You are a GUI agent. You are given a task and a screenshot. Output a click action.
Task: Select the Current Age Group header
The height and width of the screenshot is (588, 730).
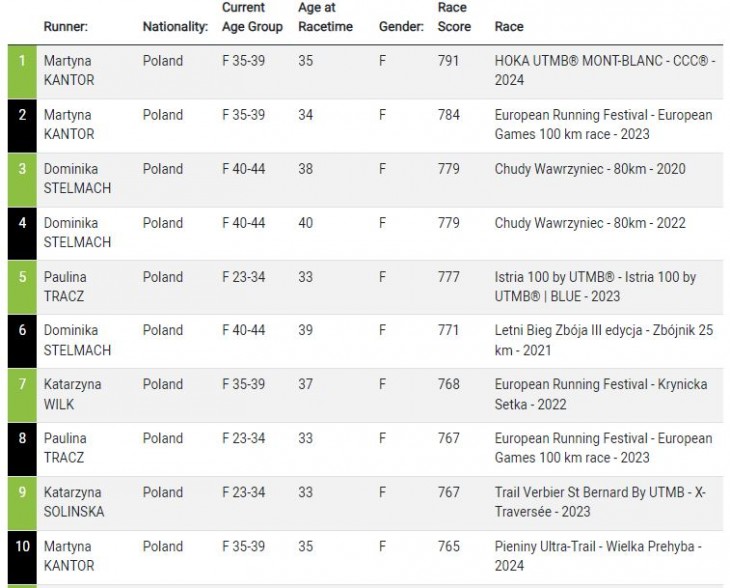[252, 17]
